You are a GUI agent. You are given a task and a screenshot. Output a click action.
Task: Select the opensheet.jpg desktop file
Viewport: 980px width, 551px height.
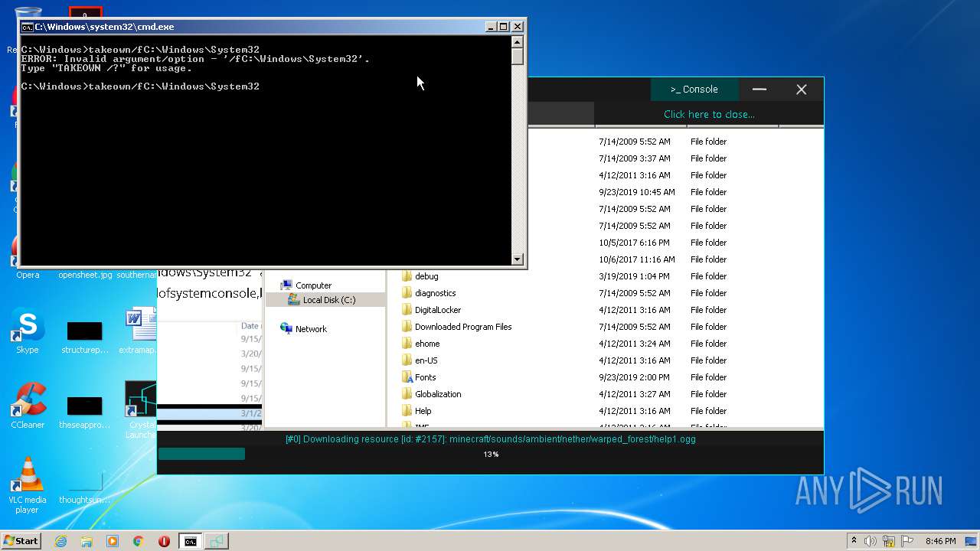[x=85, y=275]
